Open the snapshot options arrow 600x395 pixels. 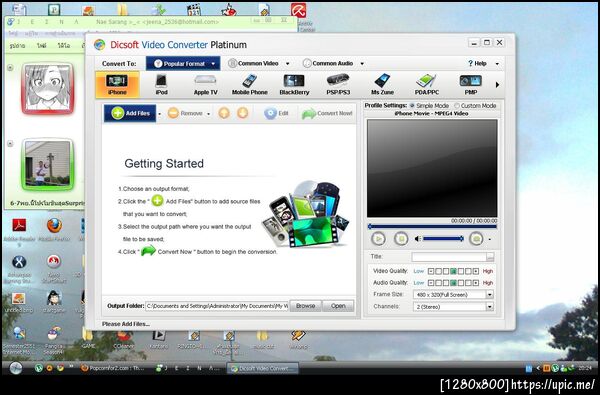pyautogui.click(x=489, y=240)
